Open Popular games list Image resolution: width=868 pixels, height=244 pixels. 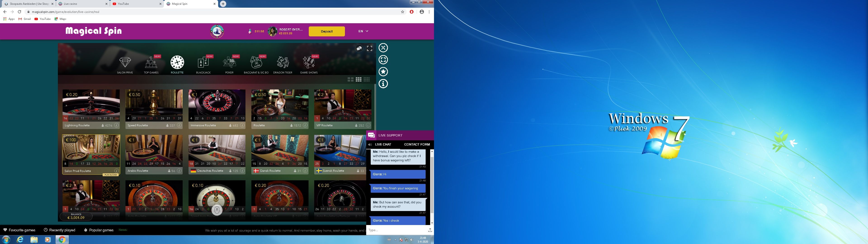click(99, 230)
